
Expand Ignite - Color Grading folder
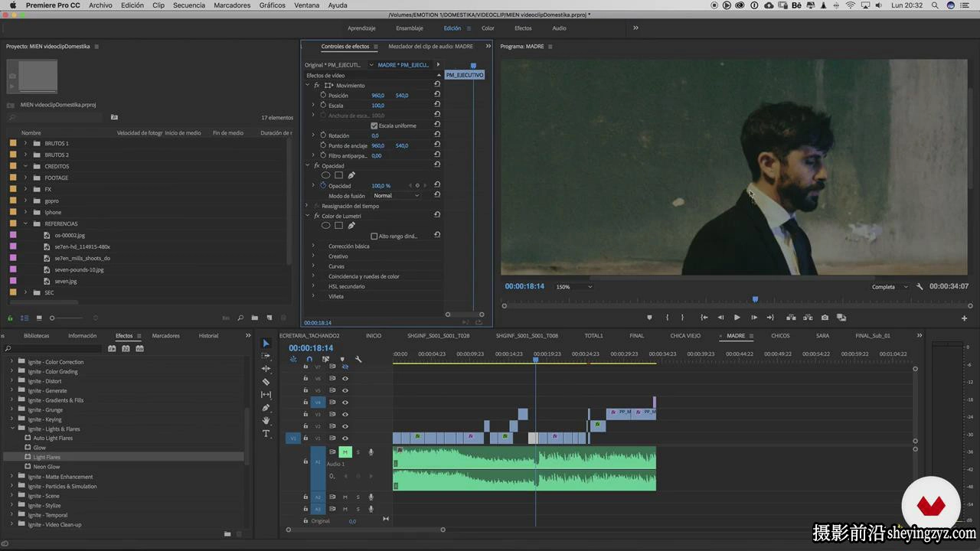[x=11, y=371]
